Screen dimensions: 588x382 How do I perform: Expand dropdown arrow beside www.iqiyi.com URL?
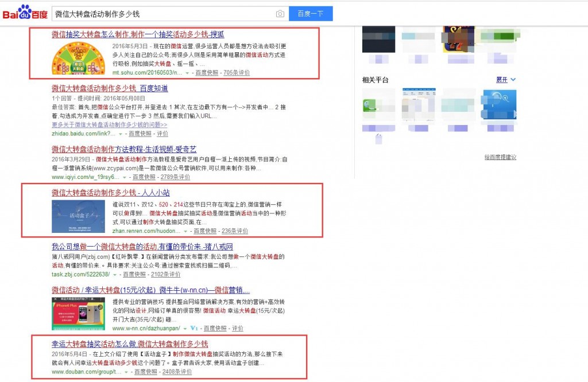tap(125, 177)
